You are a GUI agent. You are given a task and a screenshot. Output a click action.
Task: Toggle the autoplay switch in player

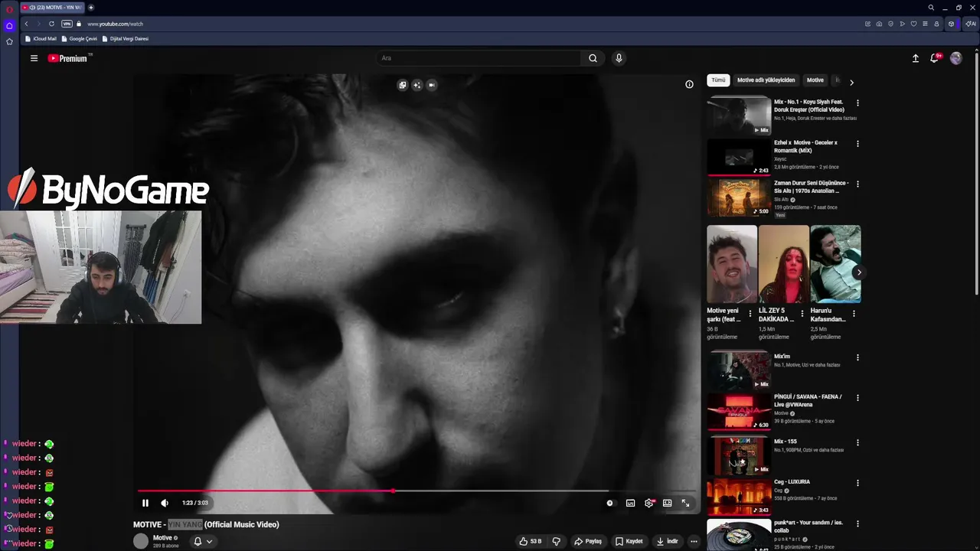pyautogui.click(x=610, y=503)
